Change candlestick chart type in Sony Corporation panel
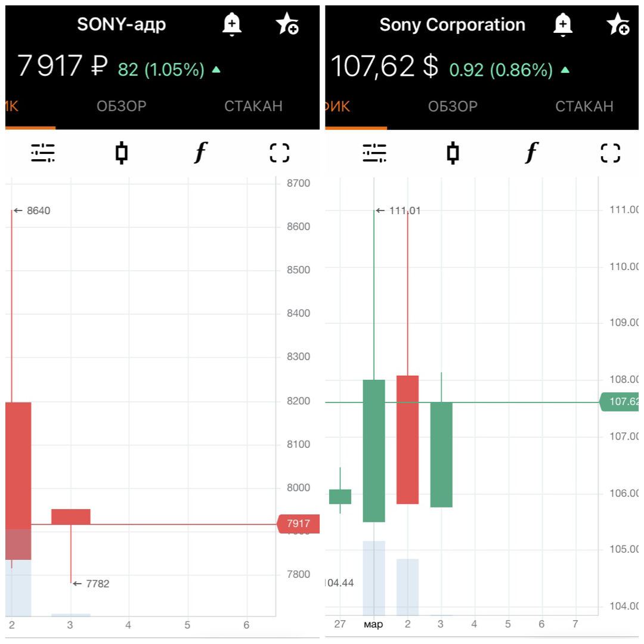This screenshot has height=644, width=644. [x=453, y=153]
